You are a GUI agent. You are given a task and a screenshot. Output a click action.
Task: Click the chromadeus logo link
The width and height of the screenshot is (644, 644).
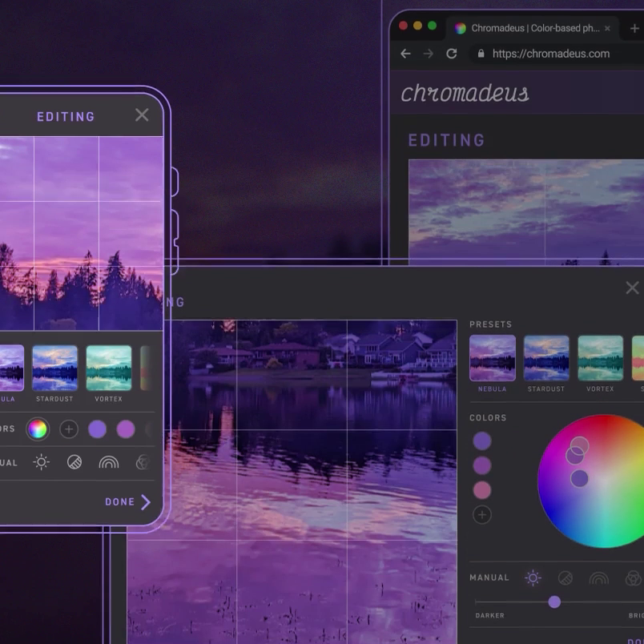tap(465, 93)
